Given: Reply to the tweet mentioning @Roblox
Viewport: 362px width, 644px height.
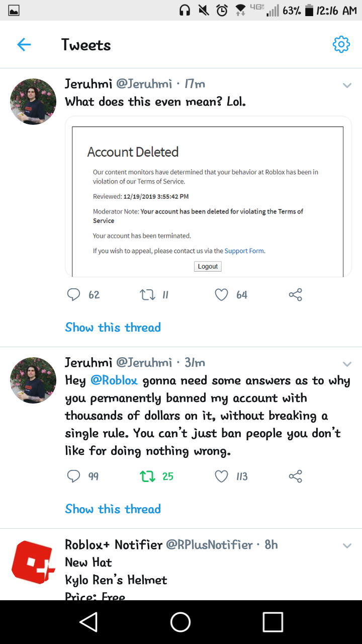Looking at the screenshot, I should pos(74,476).
